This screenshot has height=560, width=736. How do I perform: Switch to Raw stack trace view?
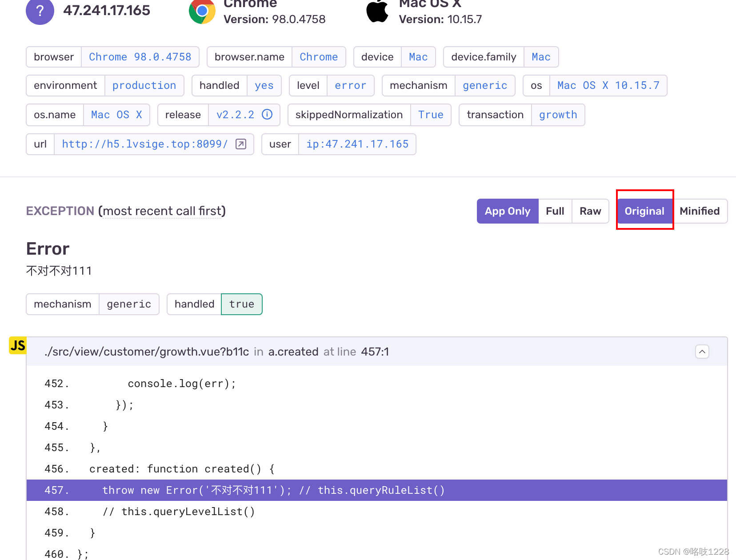(590, 211)
